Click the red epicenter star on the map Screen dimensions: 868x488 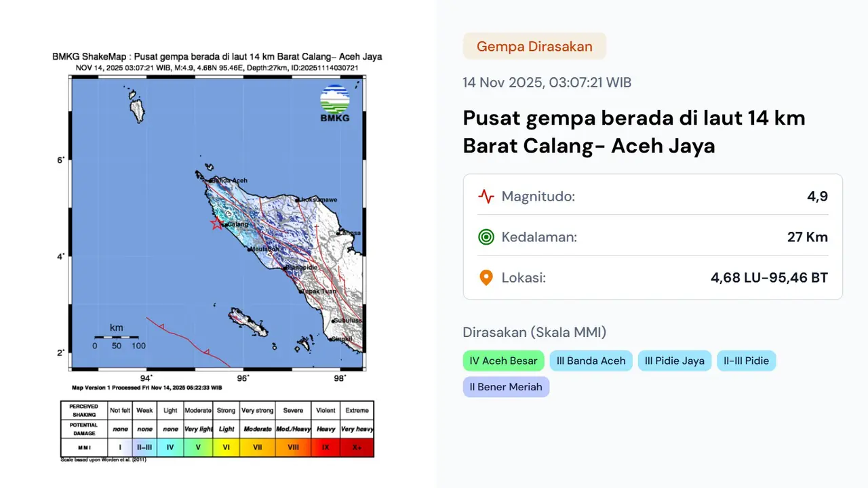tap(216, 224)
